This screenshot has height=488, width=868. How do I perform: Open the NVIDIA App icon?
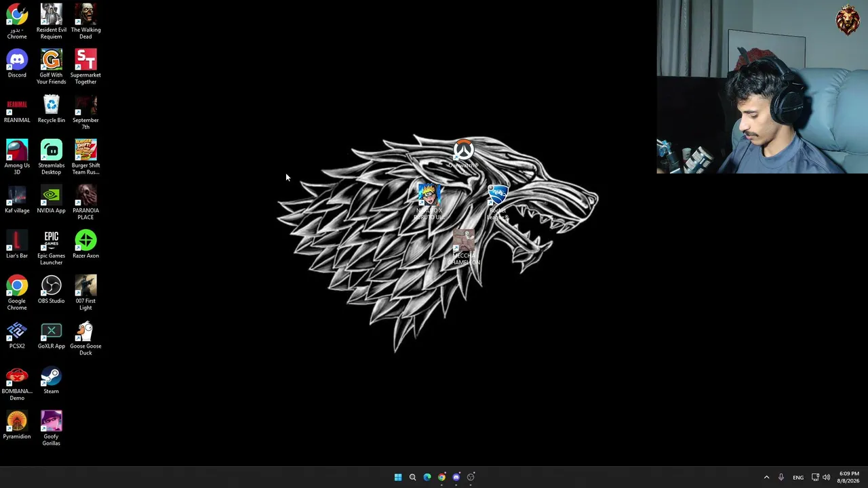coord(52,199)
